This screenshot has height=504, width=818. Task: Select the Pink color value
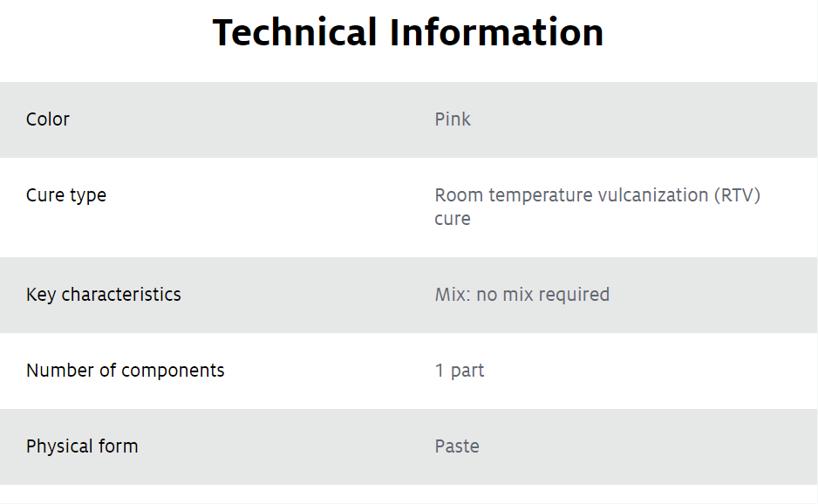coord(453,119)
